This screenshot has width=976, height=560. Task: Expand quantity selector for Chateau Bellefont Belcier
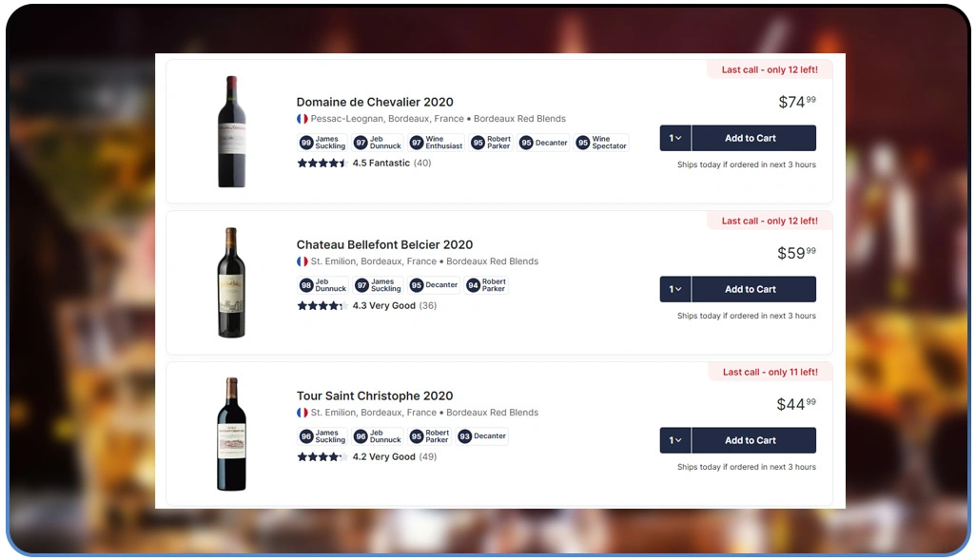[675, 289]
